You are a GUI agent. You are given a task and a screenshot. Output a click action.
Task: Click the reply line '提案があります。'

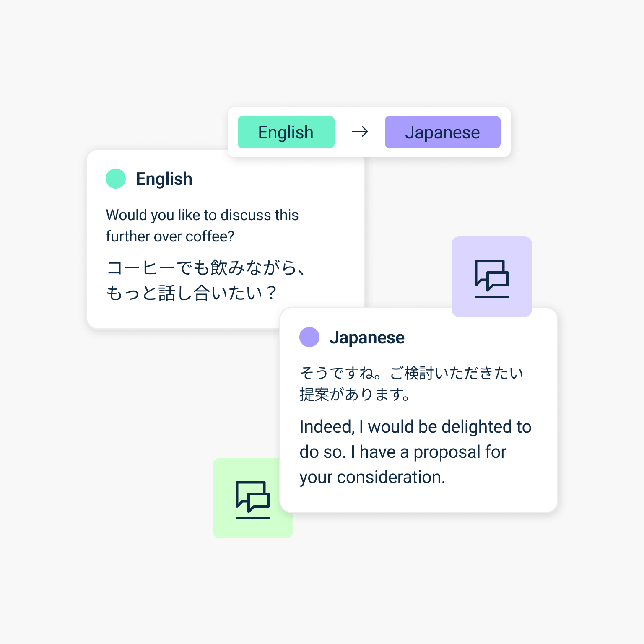[355, 395]
